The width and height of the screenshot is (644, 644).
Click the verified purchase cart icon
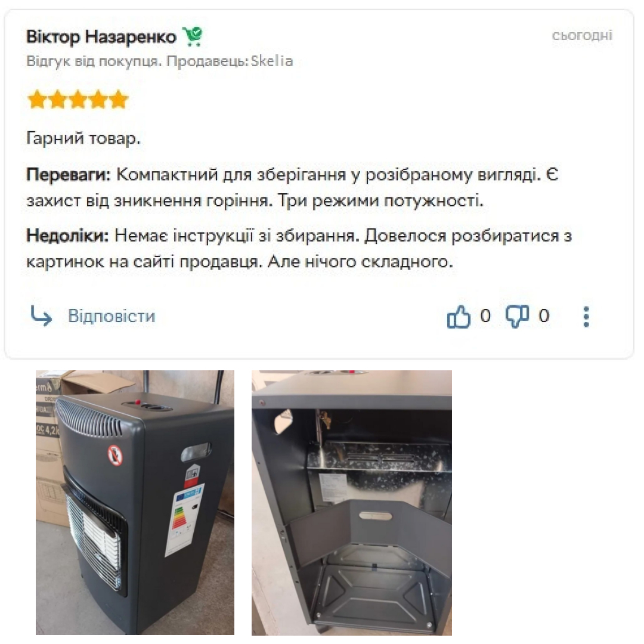click(x=193, y=36)
